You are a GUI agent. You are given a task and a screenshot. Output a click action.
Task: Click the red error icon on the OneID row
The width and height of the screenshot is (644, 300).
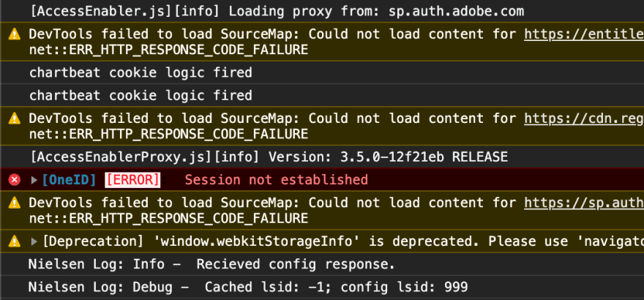tap(15, 180)
